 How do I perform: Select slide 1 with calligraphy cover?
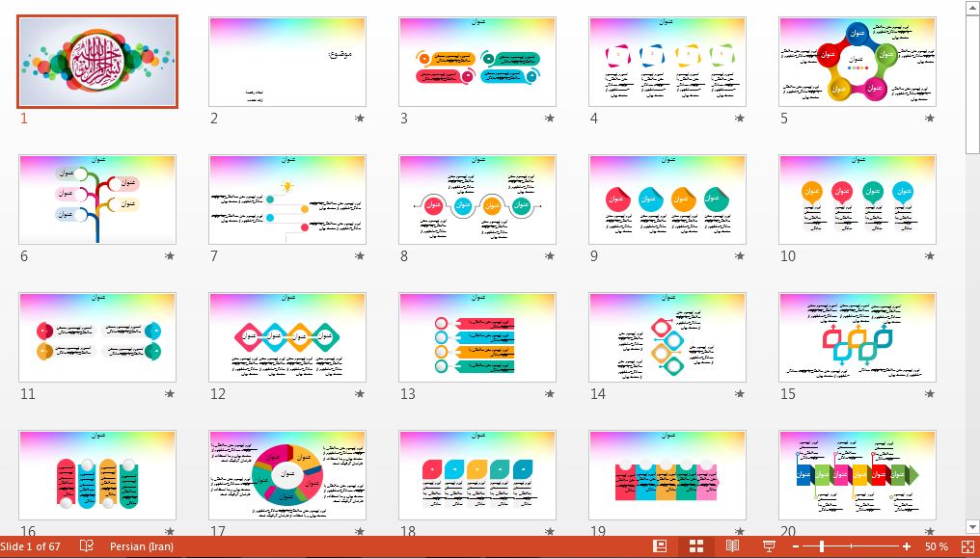(x=97, y=62)
